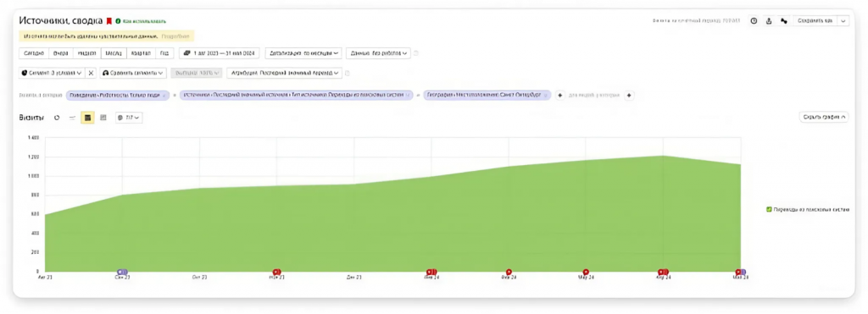
Task: Click the 'Дек 23' axis label
Action: (354, 277)
